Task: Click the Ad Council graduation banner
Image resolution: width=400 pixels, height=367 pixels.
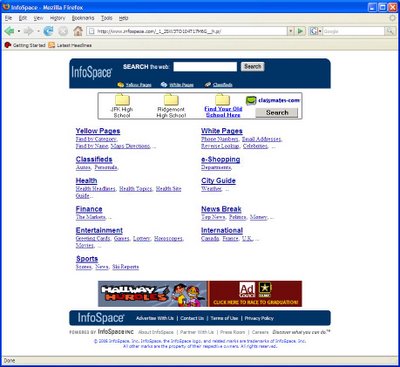Action: [x=255, y=294]
